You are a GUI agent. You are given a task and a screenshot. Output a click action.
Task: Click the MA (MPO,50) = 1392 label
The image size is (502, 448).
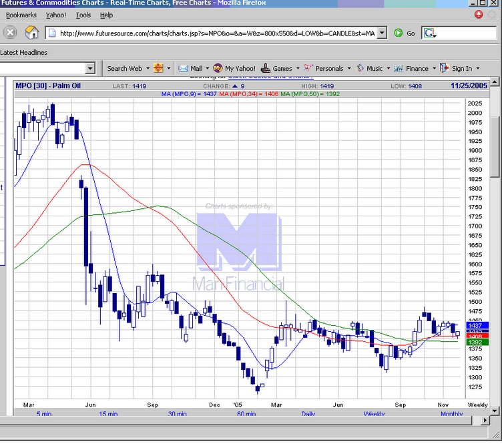(310, 94)
